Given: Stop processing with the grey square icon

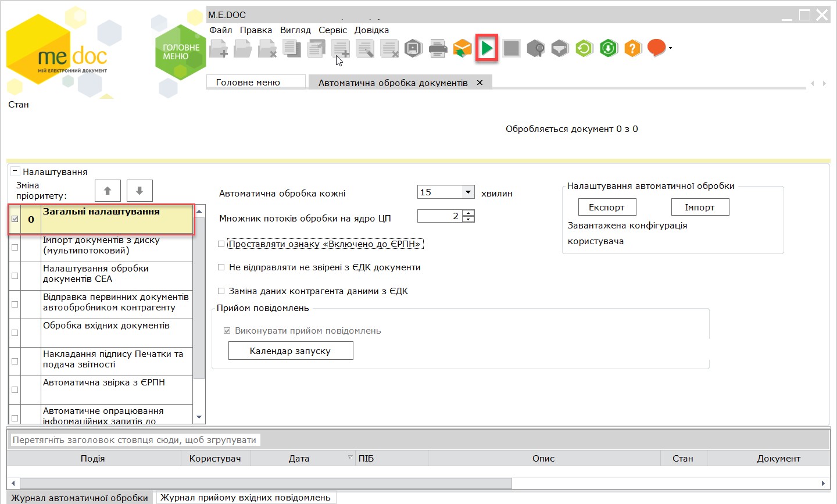Looking at the screenshot, I should pyautogui.click(x=512, y=48).
